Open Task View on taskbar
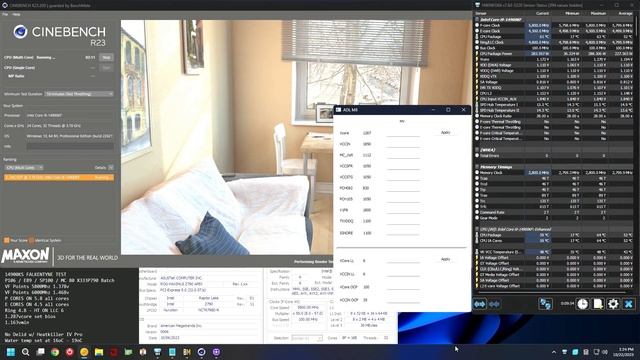Image resolution: width=640 pixels, height=360 pixels. point(40,352)
